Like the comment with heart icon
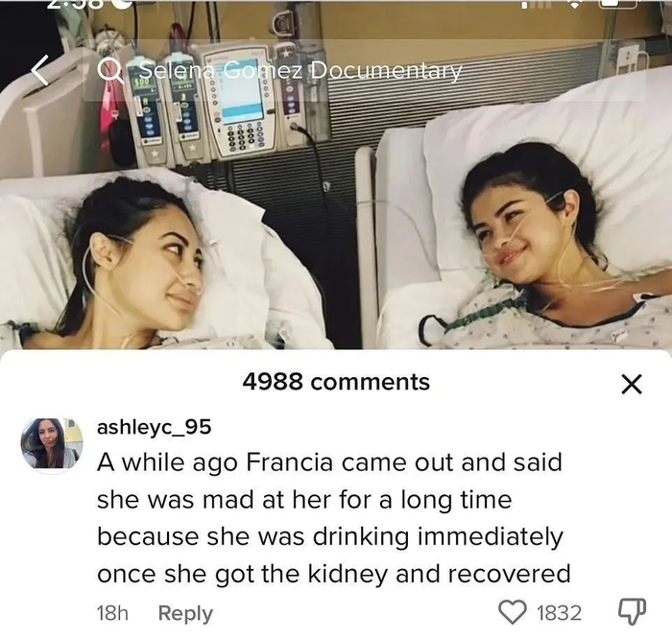The height and width of the screenshot is (639, 672). coord(513,612)
